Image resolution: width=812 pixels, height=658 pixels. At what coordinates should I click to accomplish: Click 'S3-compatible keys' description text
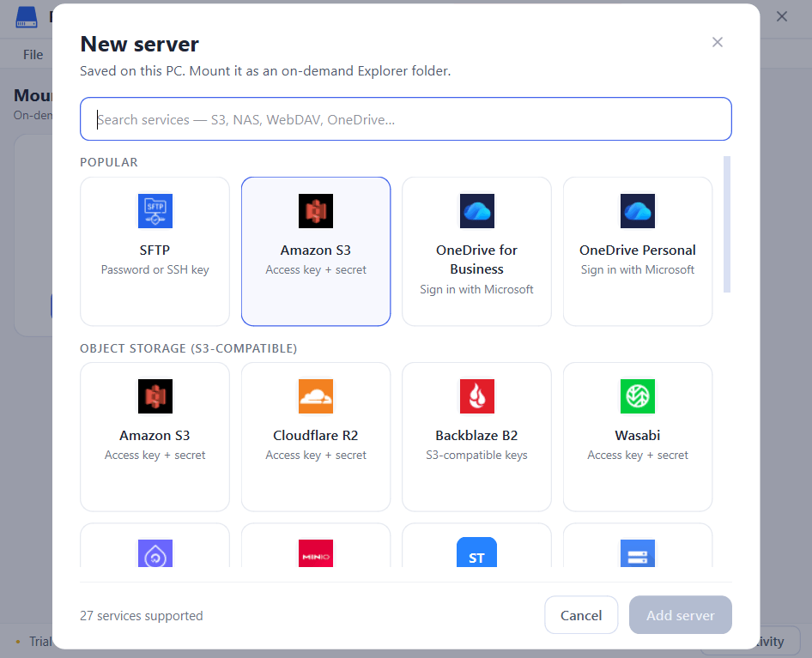click(x=477, y=455)
